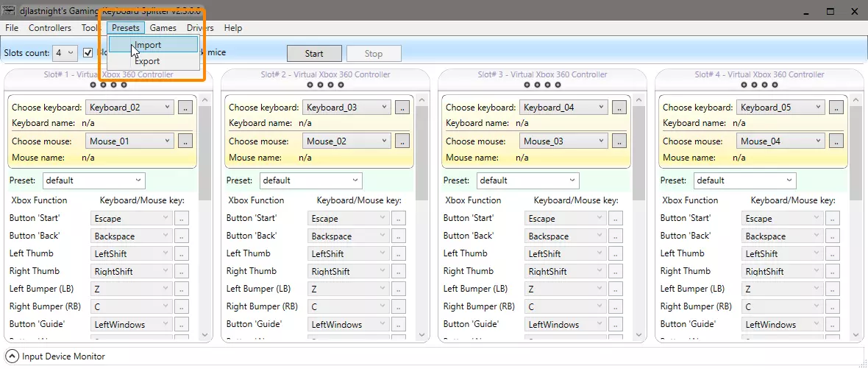Viewport: 868px width, 369px height.
Task: Click detect button for Slot 2 Right Thumb
Action: (x=399, y=272)
